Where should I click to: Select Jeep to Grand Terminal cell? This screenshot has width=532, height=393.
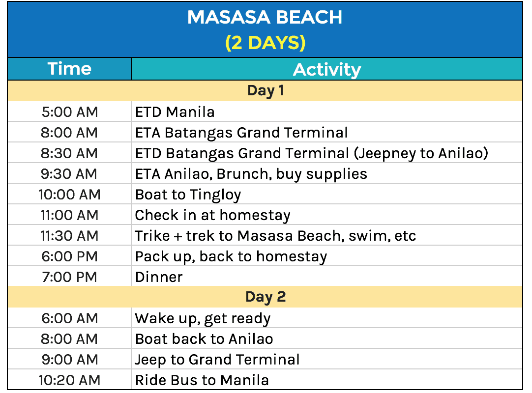coord(217,360)
